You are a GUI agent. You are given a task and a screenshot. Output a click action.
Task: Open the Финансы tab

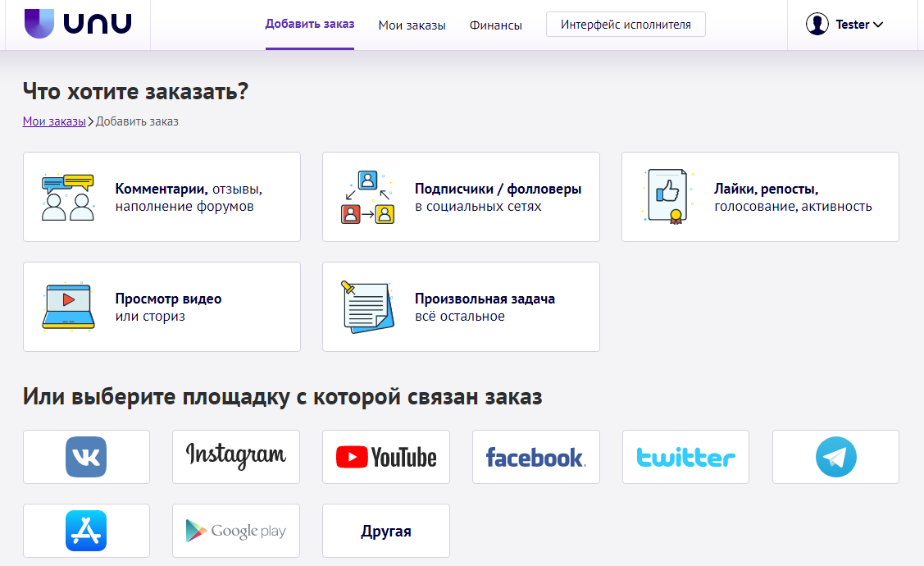(x=495, y=25)
